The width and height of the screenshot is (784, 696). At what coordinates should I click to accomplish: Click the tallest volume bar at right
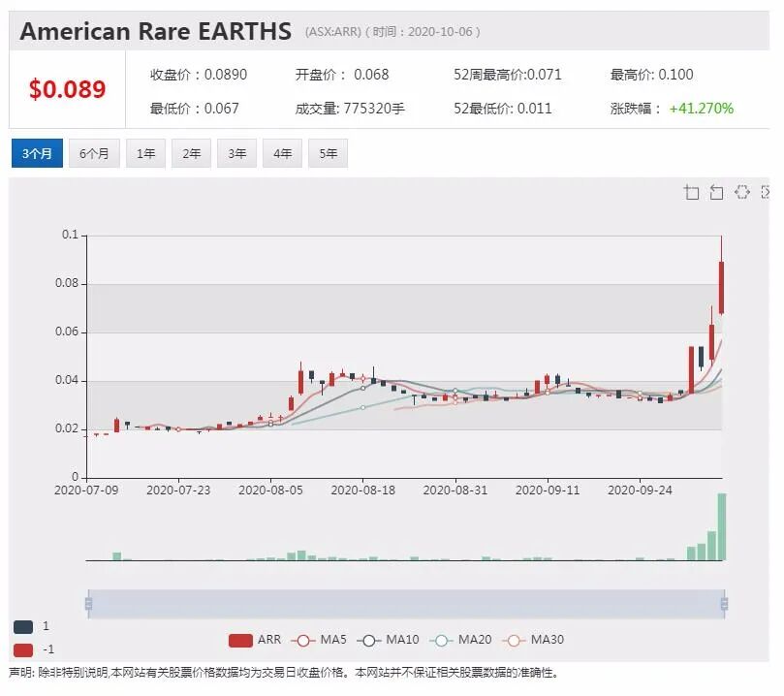(x=722, y=526)
